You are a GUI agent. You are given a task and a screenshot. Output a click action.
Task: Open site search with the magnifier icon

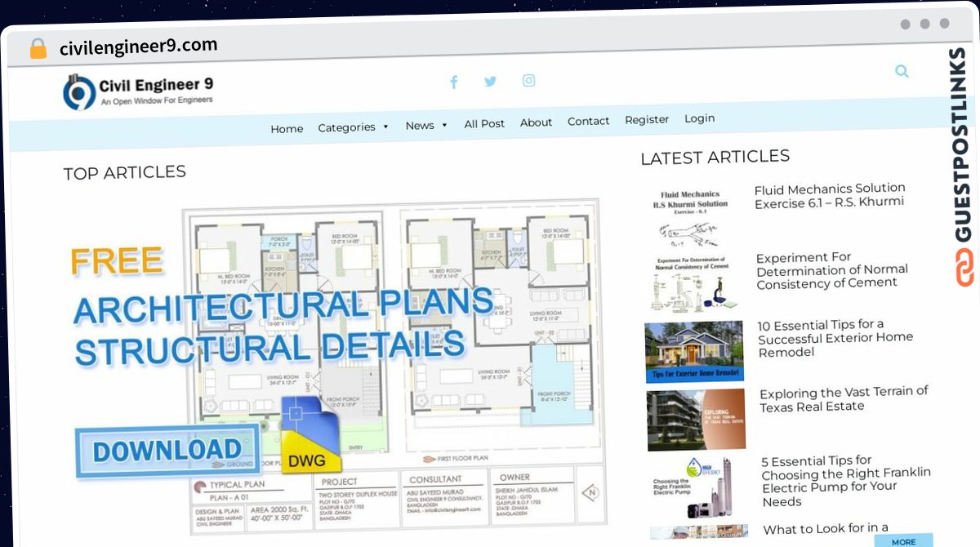pyautogui.click(x=902, y=71)
